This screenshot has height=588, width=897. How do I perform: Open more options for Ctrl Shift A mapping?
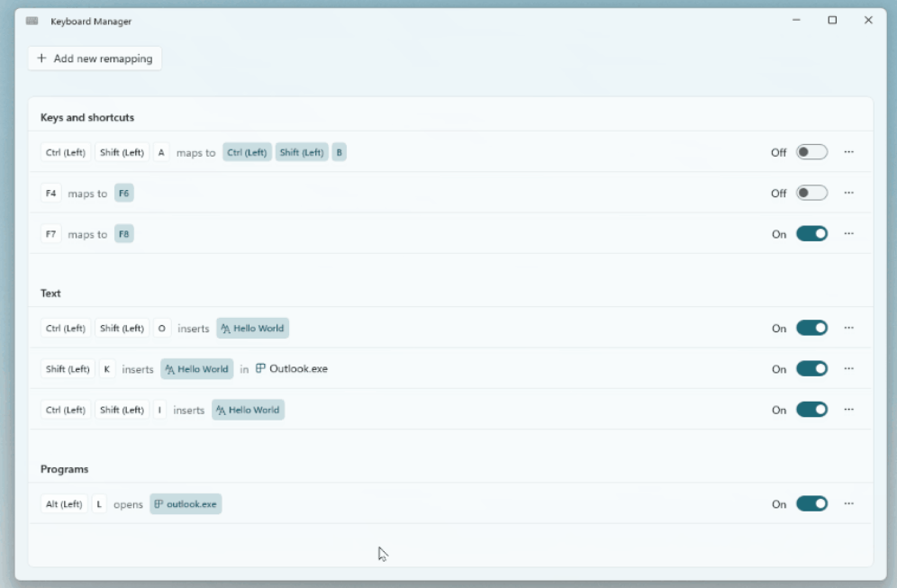849,152
